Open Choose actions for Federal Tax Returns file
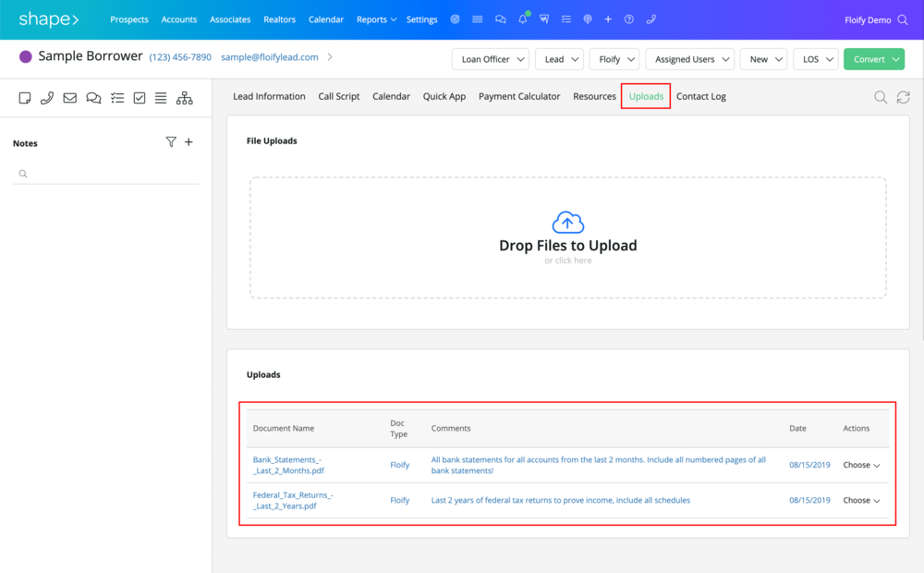Screen dimensions: 924x573 pyautogui.click(x=861, y=501)
